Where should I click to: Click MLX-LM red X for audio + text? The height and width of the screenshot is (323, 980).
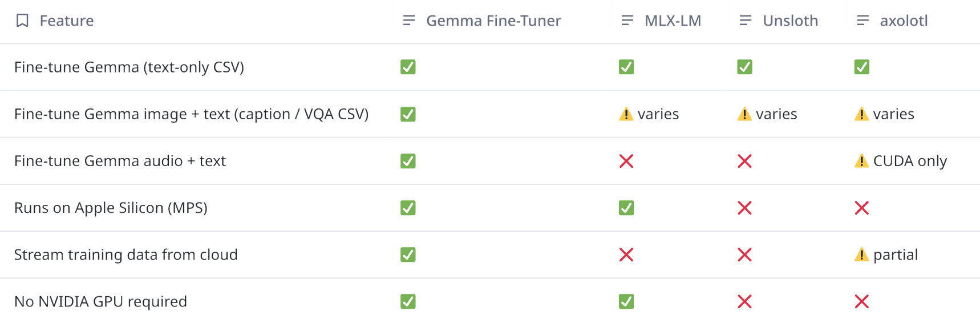[x=626, y=161]
